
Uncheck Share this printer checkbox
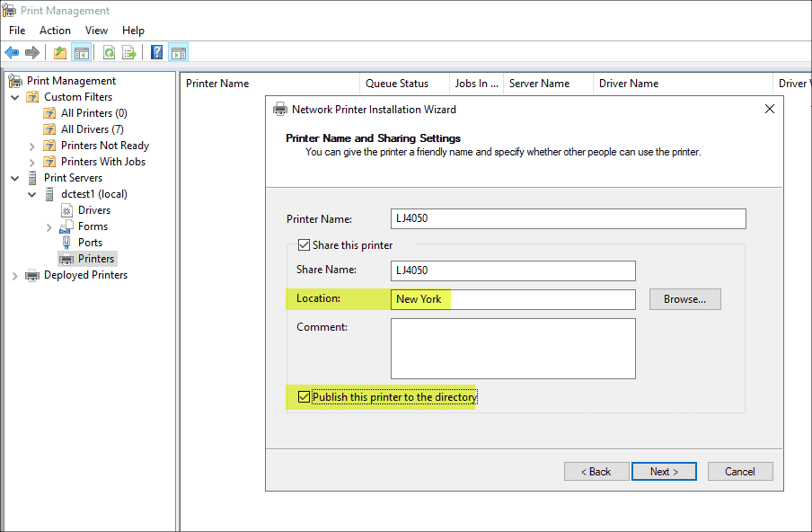[x=304, y=245]
